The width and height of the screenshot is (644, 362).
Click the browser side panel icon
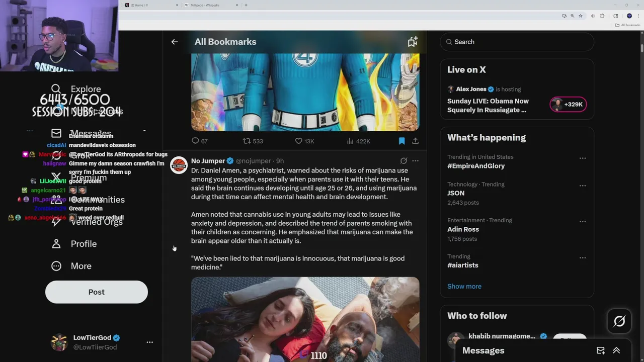point(616,16)
